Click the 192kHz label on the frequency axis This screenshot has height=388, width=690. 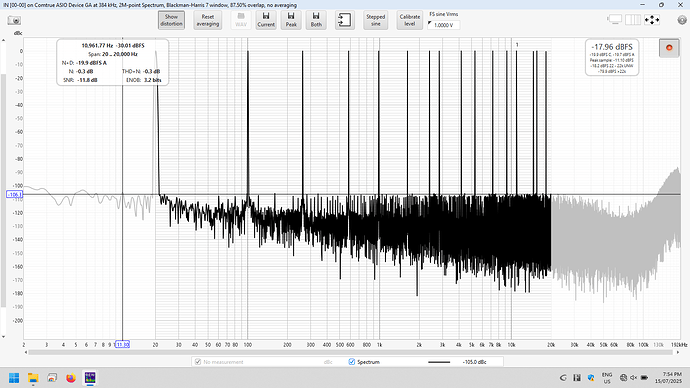[679, 345]
